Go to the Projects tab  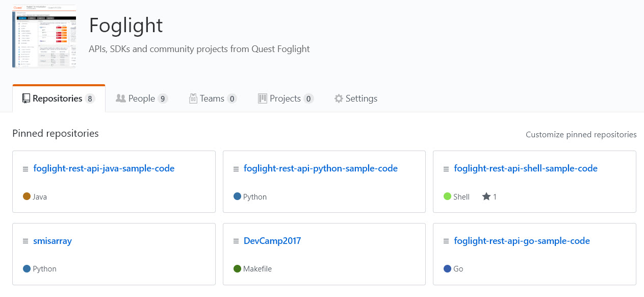tap(286, 98)
